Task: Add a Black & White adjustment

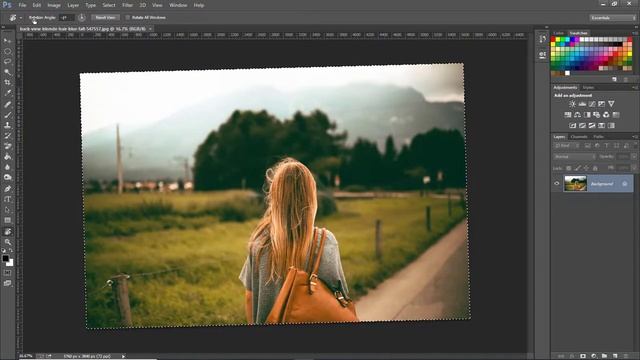Action: pos(587,115)
